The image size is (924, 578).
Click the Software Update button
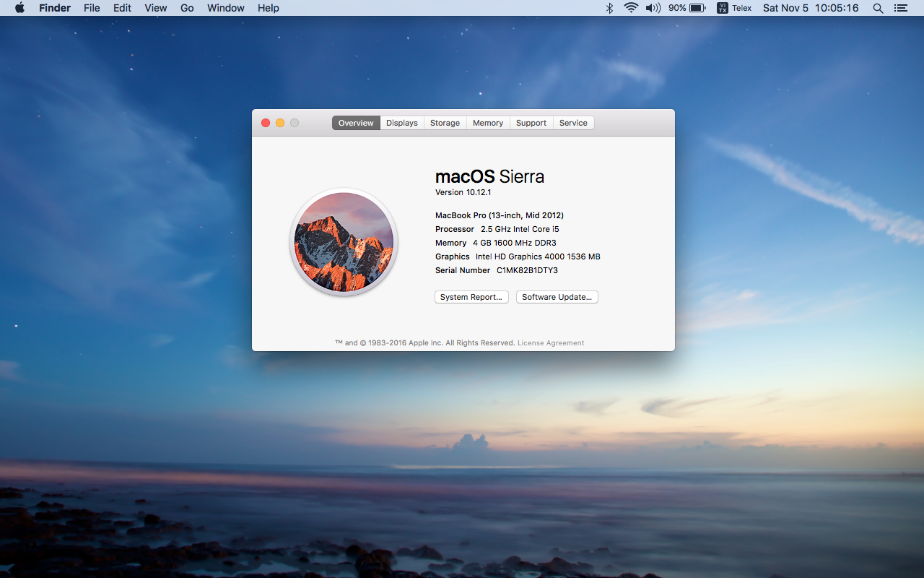(557, 297)
